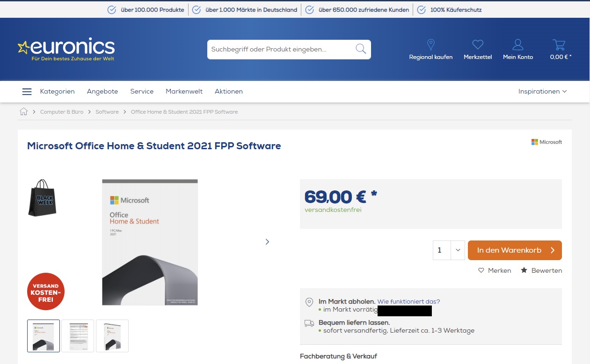Open Mein Konto user icon

[518, 45]
